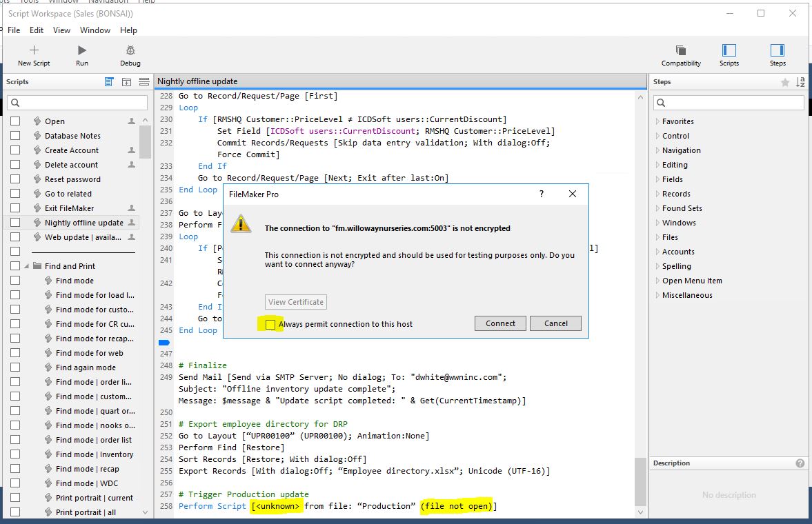Open the Edit menu
Viewport: 812px width, 524px height.
pos(37,30)
